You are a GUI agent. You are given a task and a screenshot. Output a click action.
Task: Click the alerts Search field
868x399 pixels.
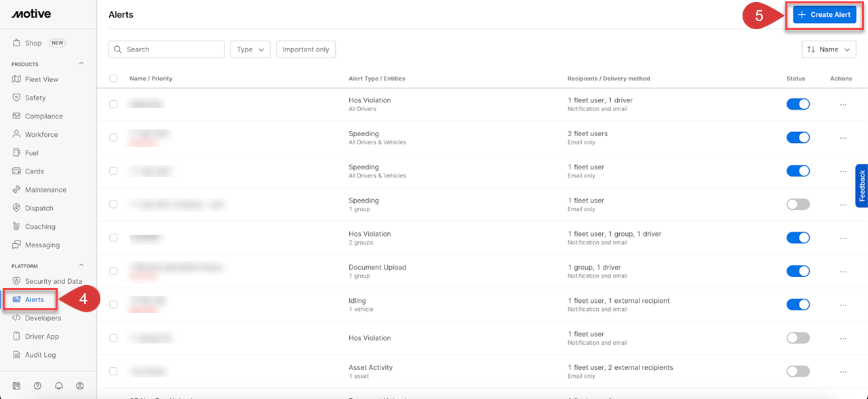(166, 49)
